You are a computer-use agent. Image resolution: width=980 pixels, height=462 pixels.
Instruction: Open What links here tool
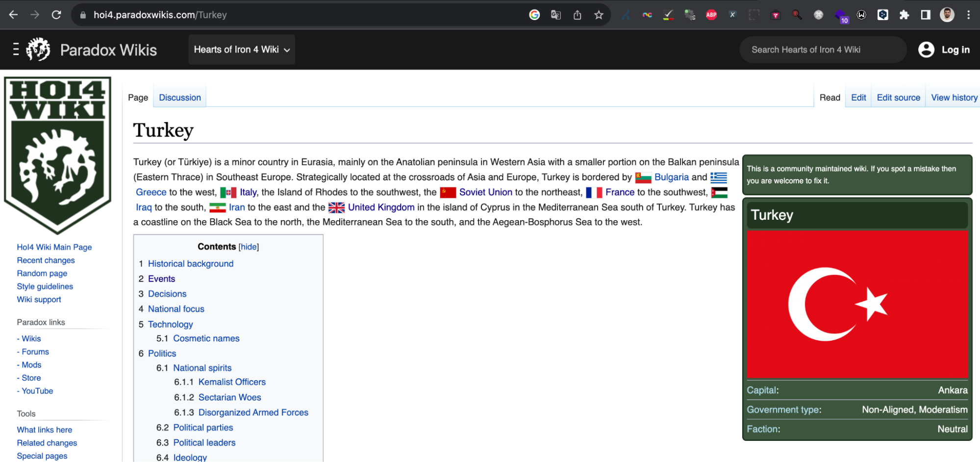click(45, 430)
